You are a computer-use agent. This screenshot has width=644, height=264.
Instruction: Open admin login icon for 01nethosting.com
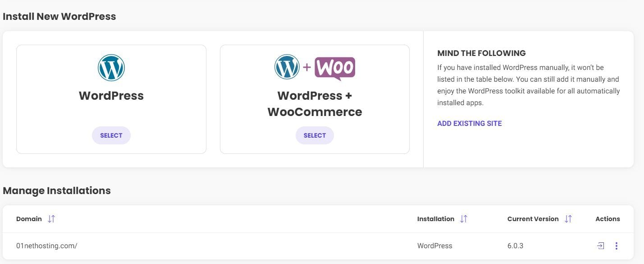point(600,246)
